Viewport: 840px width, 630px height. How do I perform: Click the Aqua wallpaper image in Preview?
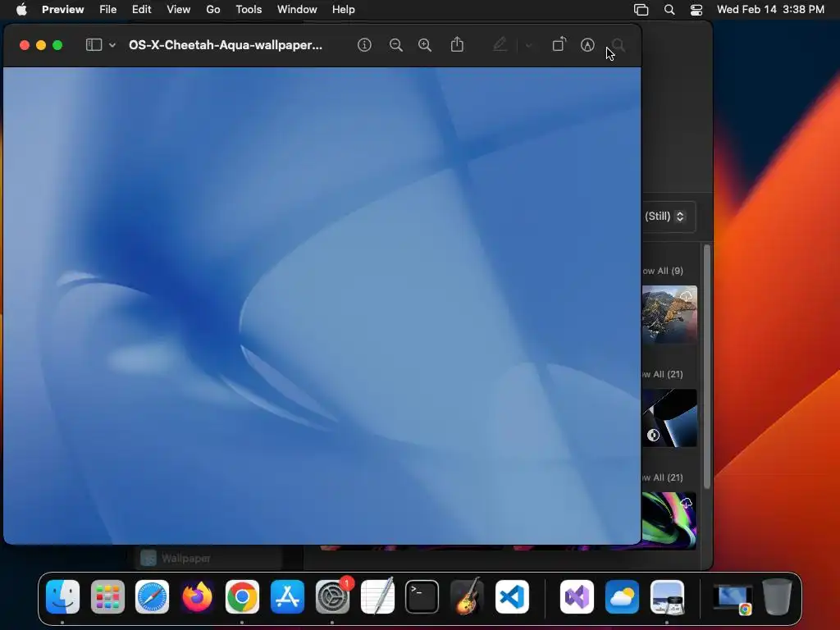pyautogui.click(x=322, y=305)
